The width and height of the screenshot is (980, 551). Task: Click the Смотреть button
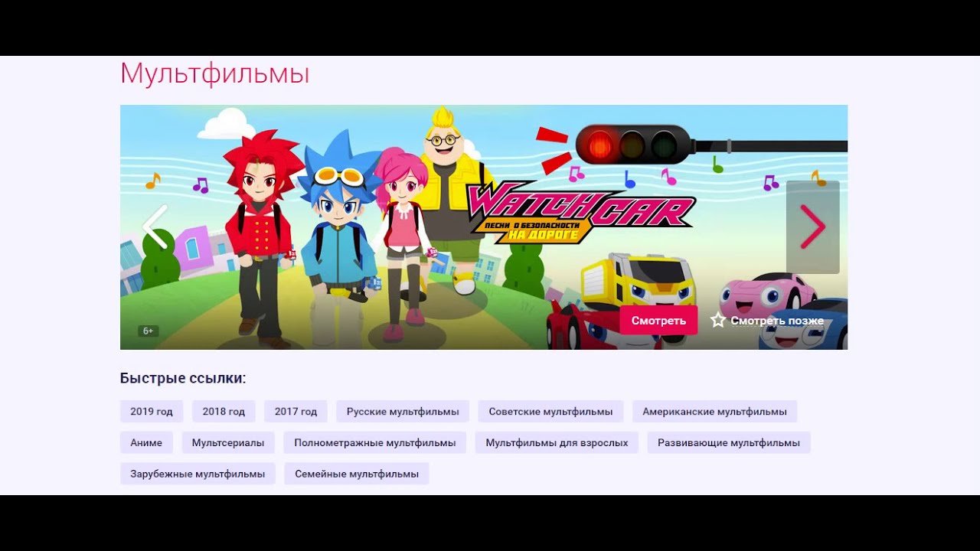tap(658, 321)
